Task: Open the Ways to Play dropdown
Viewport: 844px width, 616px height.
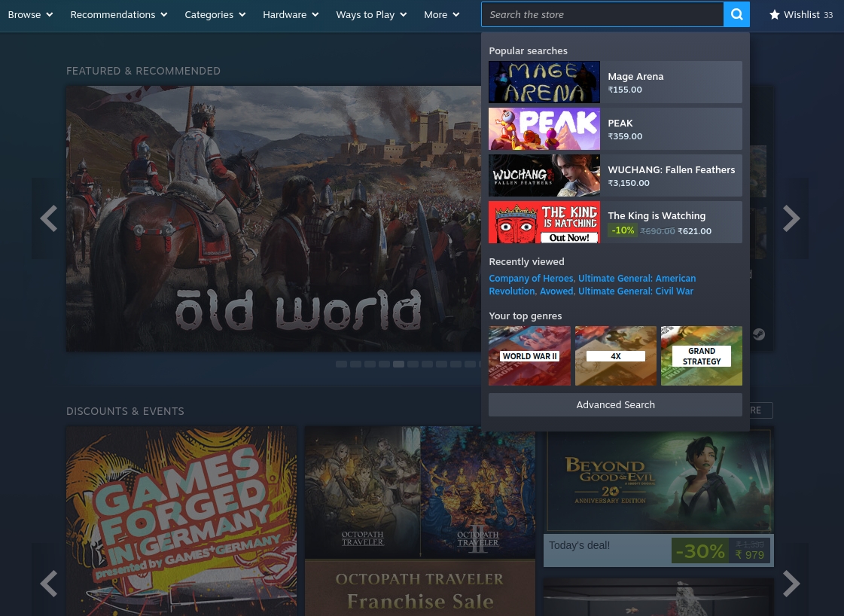Action: click(370, 14)
